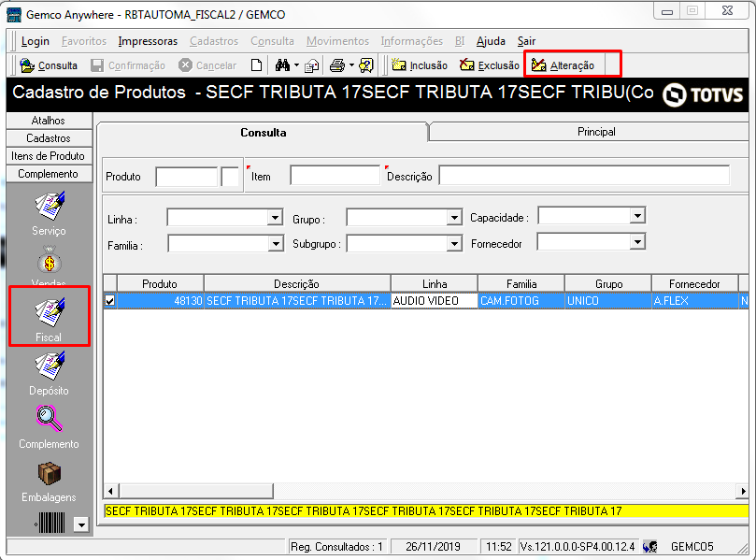Open the binoculars dropdown arrow
The image size is (756, 560).
[296, 65]
